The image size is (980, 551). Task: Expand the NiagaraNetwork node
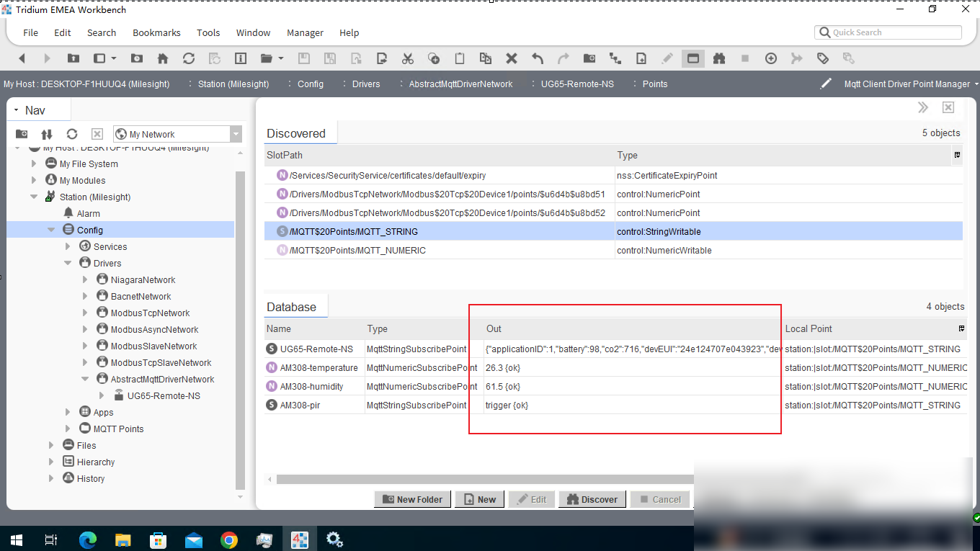coord(86,279)
